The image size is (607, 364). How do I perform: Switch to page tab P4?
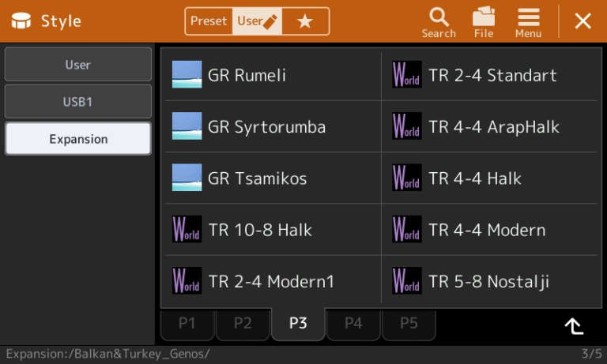(353, 324)
